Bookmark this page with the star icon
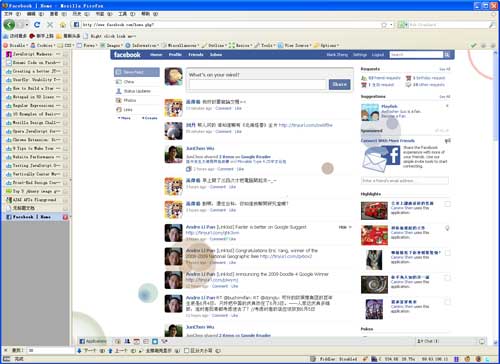This screenshot has width=500, height=364. pyautogui.click(x=384, y=25)
